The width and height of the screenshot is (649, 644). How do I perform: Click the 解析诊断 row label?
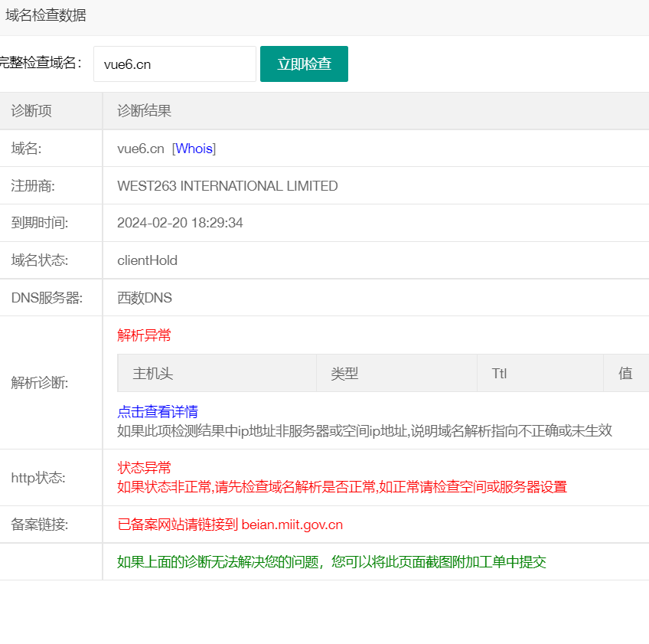[39, 383]
